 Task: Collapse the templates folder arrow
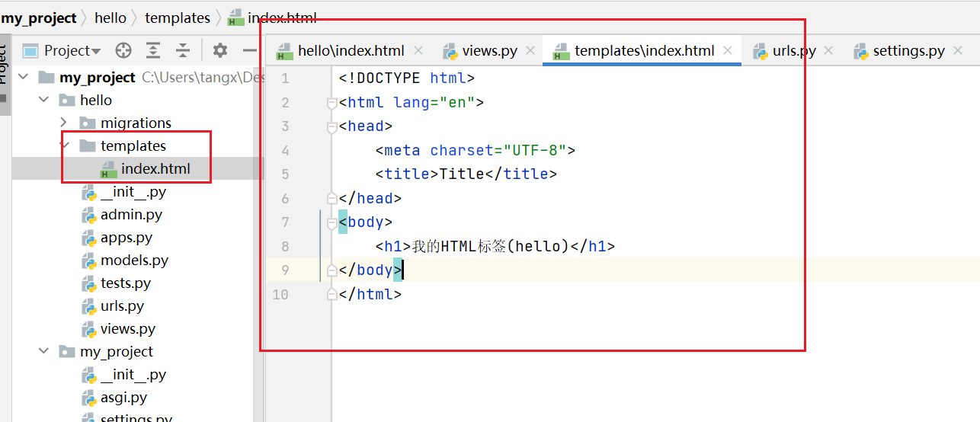pos(64,145)
